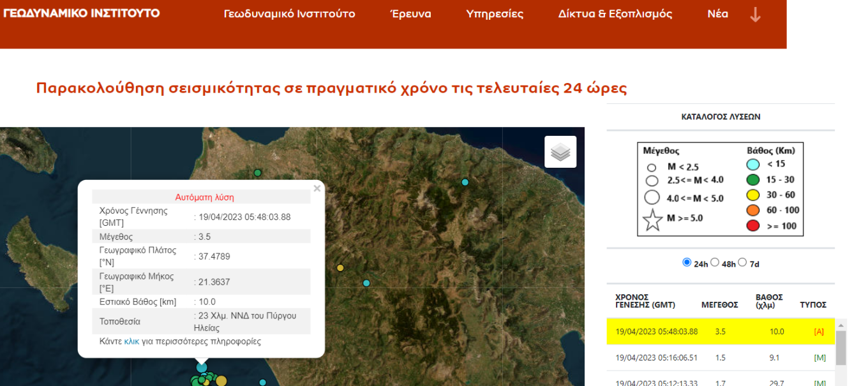Open the map layers control
The width and height of the screenshot is (868, 386).
coord(560,152)
